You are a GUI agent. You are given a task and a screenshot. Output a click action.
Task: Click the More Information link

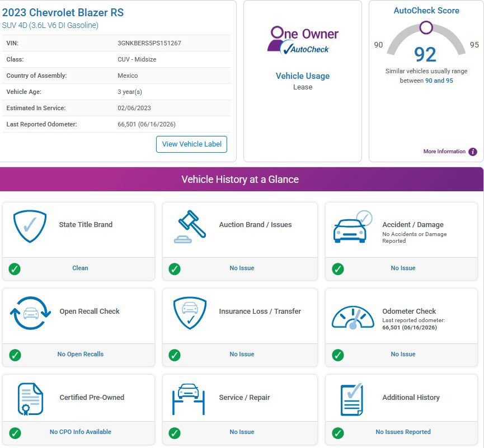tap(444, 152)
